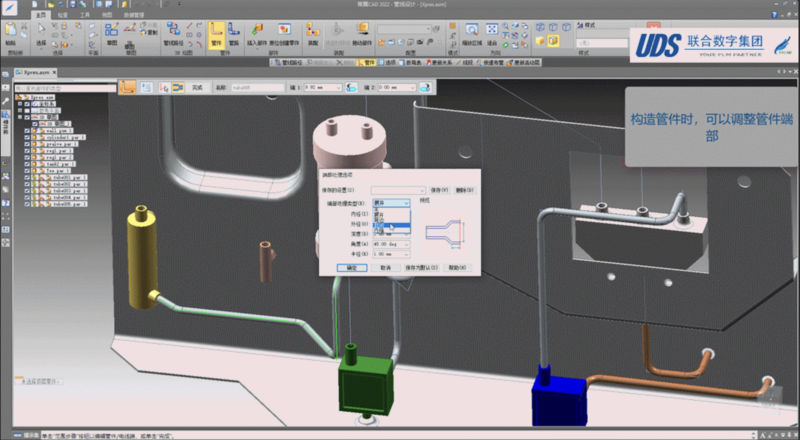Click the 取消 button in dialog
This screenshot has width=800, height=440.
(385, 268)
